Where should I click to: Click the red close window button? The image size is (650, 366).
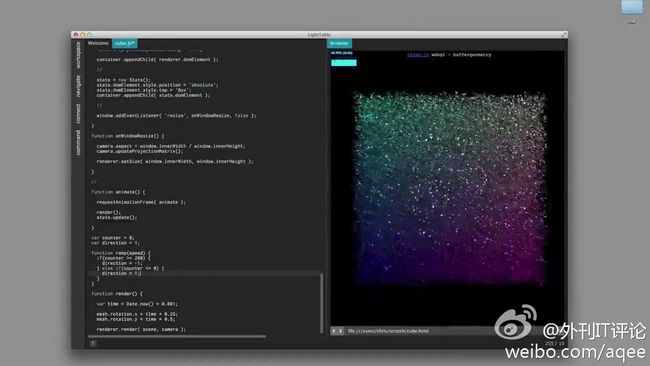(75, 35)
